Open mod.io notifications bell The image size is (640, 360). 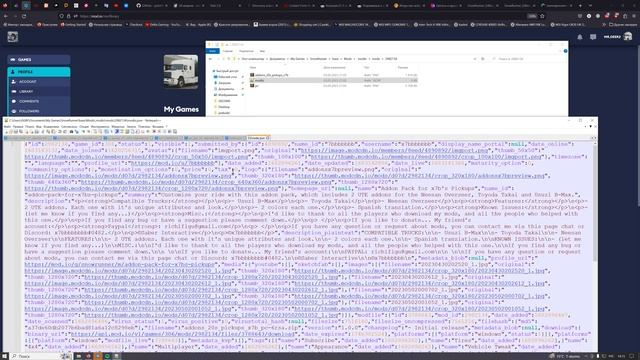(x=580, y=37)
